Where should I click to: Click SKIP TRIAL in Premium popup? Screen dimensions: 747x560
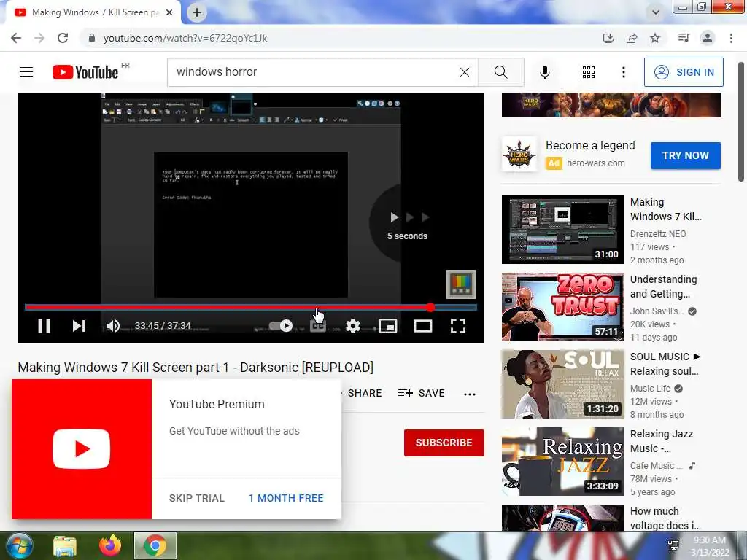[x=197, y=498]
